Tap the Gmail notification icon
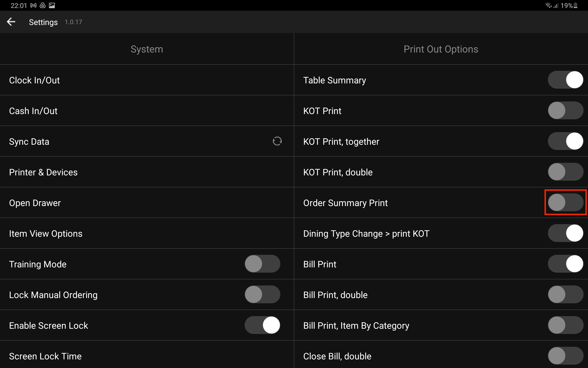This screenshot has width=588, height=368. click(x=33, y=5)
